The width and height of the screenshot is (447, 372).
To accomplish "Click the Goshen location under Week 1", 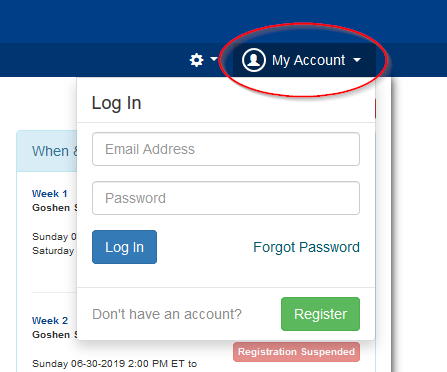I will tap(54, 208).
